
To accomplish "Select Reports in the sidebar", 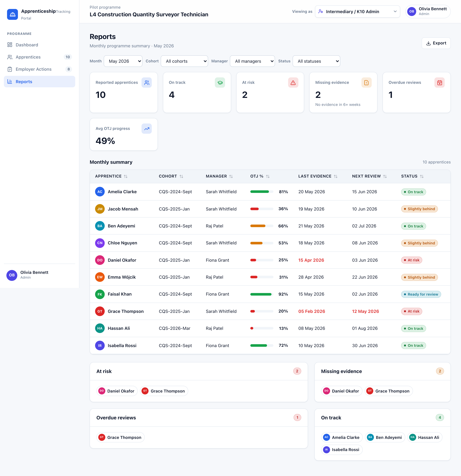I will tap(40, 82).
